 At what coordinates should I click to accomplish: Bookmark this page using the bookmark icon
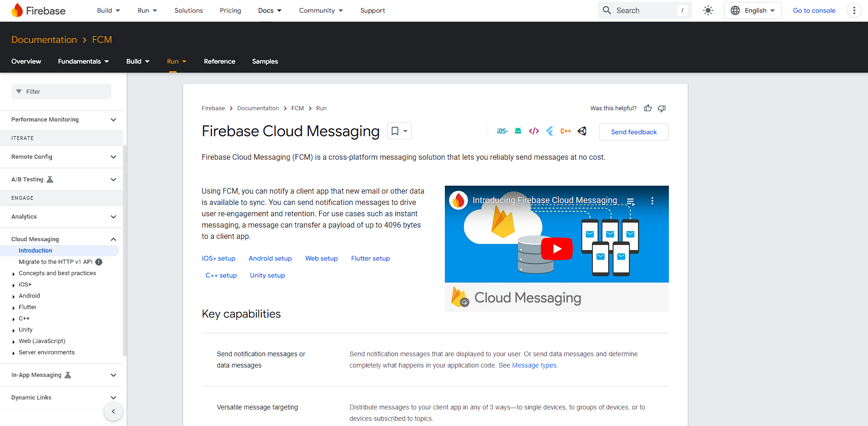tap(395, 131)
